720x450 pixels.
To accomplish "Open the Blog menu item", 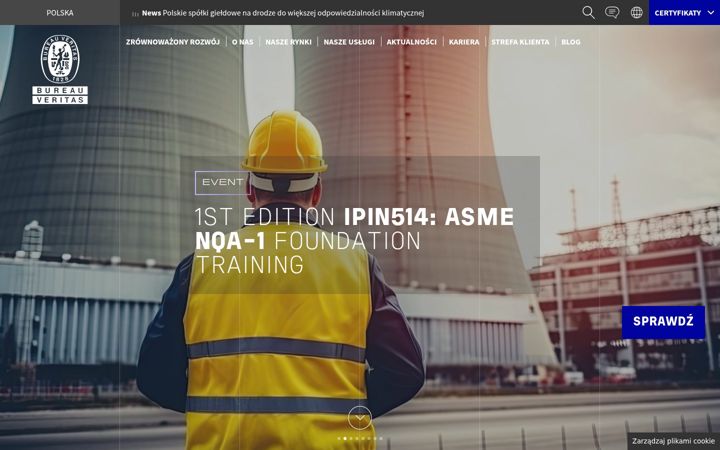I will [571, 42].
